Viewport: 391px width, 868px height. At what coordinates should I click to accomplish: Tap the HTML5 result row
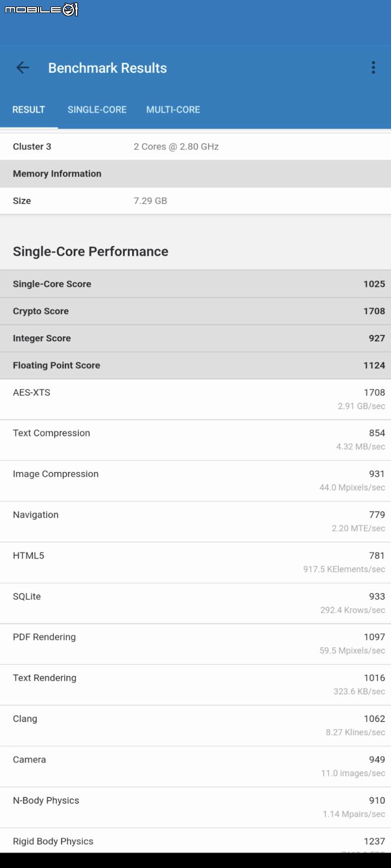[195, 563]
